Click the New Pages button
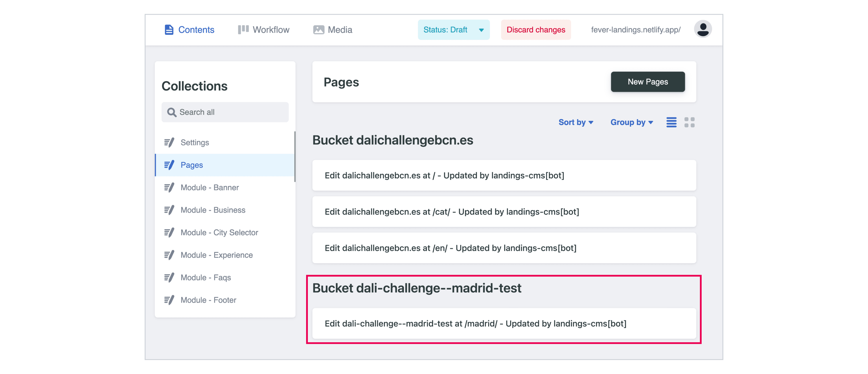 pyautogui.click(x=648, y=82)
